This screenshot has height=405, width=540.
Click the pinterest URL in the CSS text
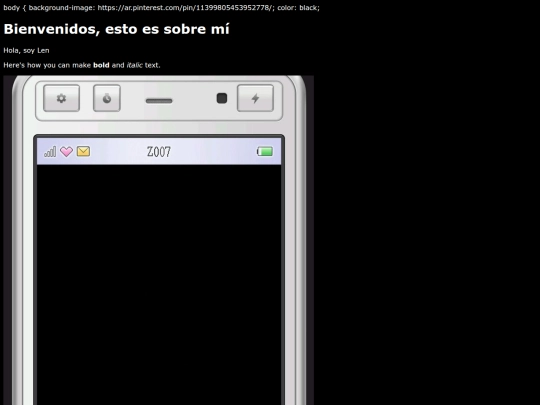pyautogui.click(x=185, y=8)
